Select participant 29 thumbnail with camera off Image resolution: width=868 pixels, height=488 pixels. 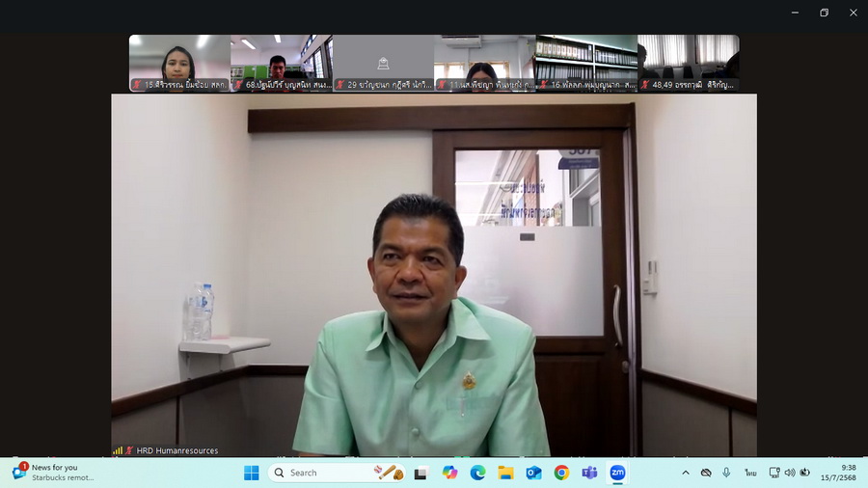[383, 63]
